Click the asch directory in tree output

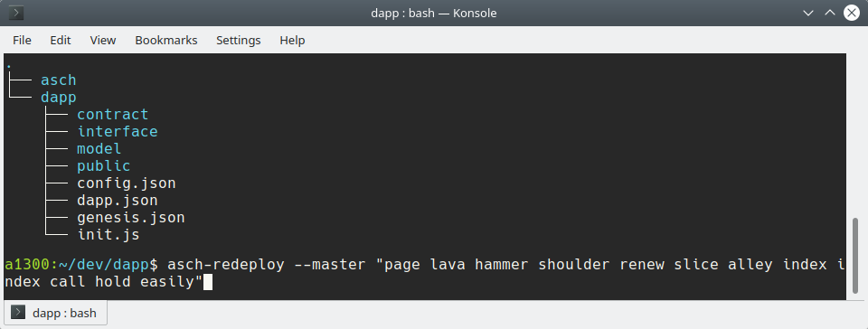[59, 80]
